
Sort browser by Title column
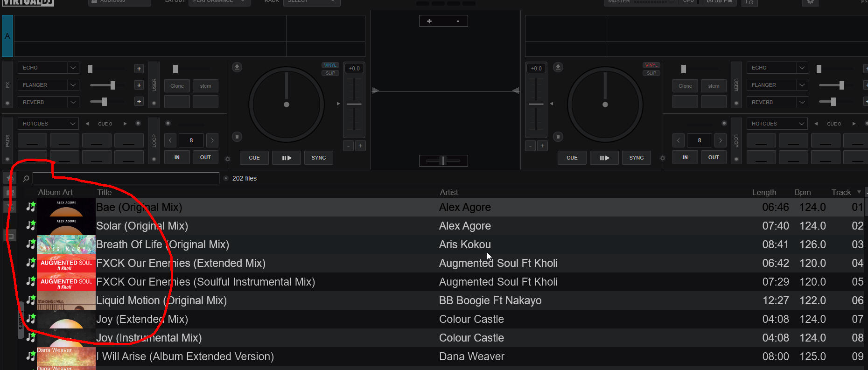click(105, 192)
